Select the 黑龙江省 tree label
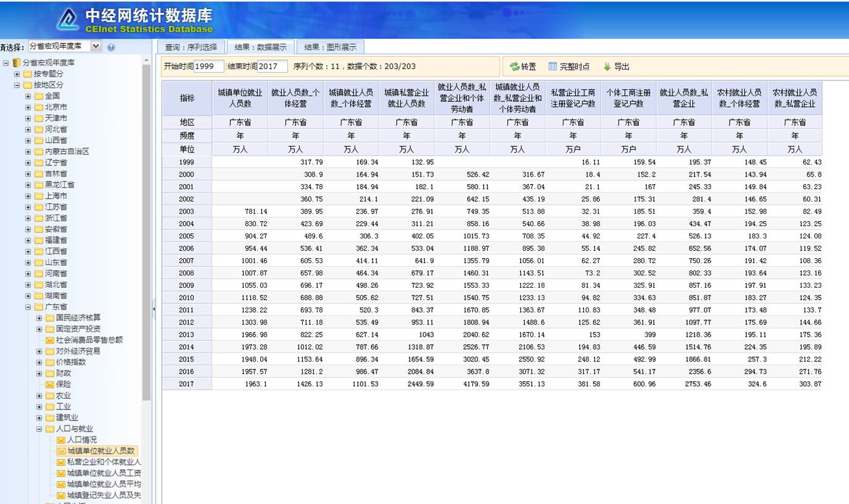 point(60,185)
